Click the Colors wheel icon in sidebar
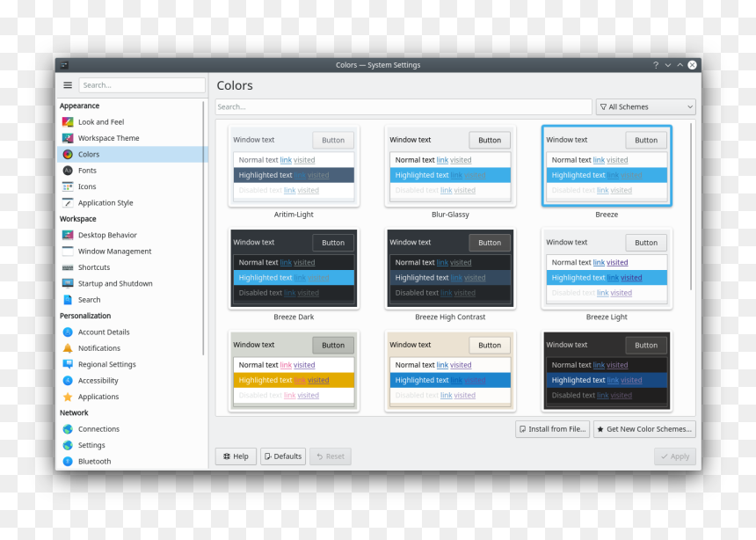This screenshot has width=756, height=540. [68, 155]
